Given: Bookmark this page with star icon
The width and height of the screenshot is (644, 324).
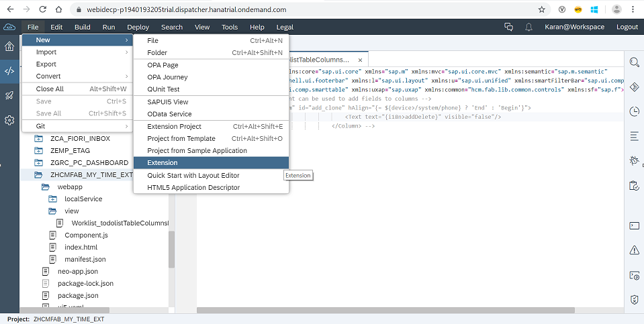Looking at the screenshot, I should click(x=542, y=9).
